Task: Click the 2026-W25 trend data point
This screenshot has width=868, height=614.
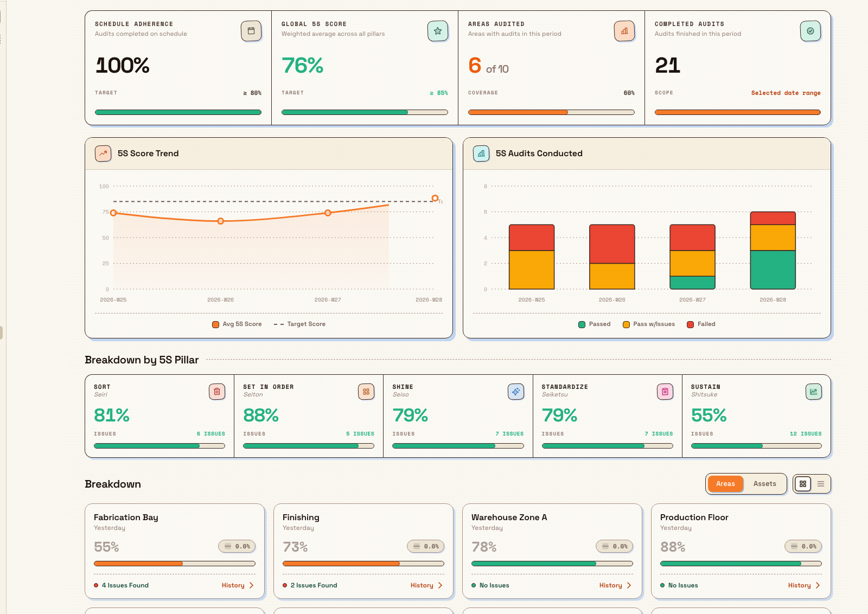Action: [113, 213]
